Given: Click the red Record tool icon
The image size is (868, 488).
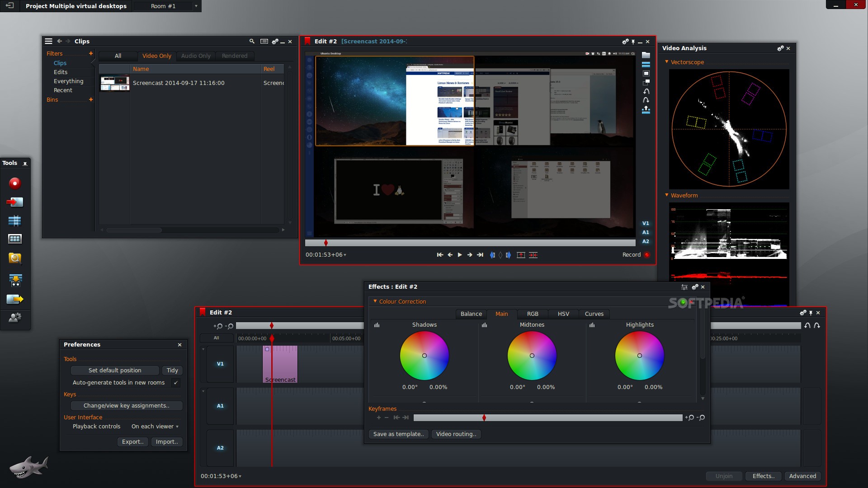Looking at the screenshot, I should [x=15, y=183].
